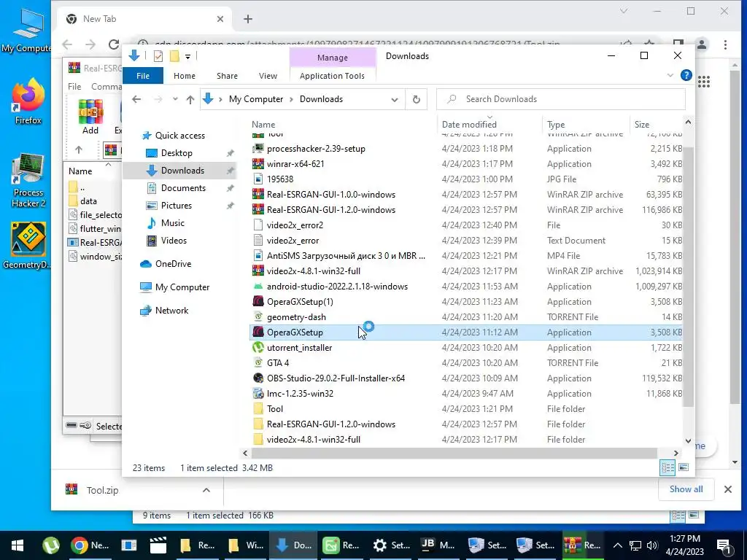The image size is (747, 560).
Task: Open Firefox desktop shortcut
Action: point(28,102)
